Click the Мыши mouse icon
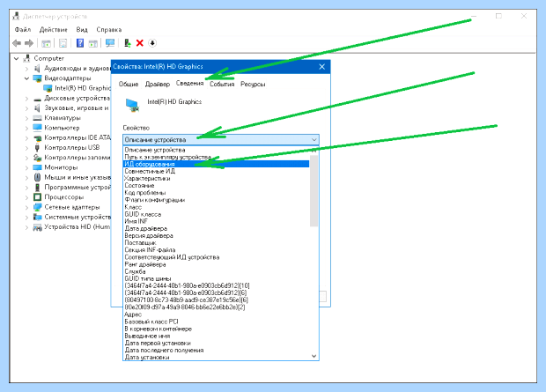This screenshot has width=546, height=392. pos(37,177)
